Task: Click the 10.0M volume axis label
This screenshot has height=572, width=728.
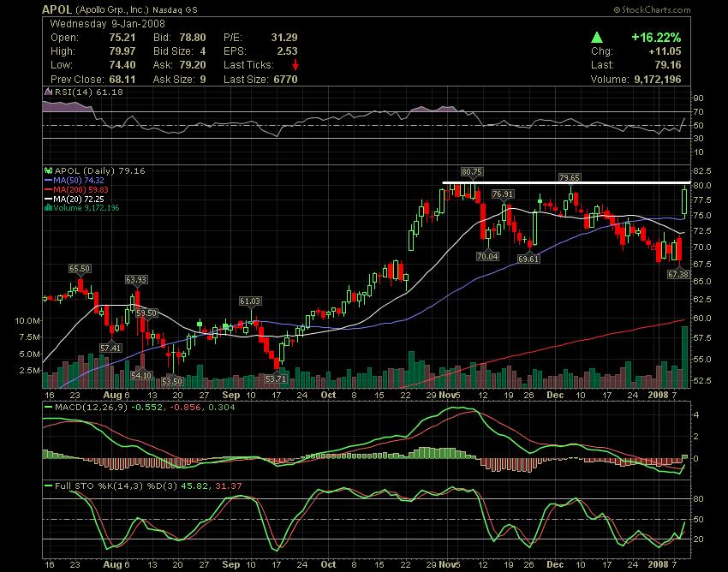Action: tap(27, 321)
